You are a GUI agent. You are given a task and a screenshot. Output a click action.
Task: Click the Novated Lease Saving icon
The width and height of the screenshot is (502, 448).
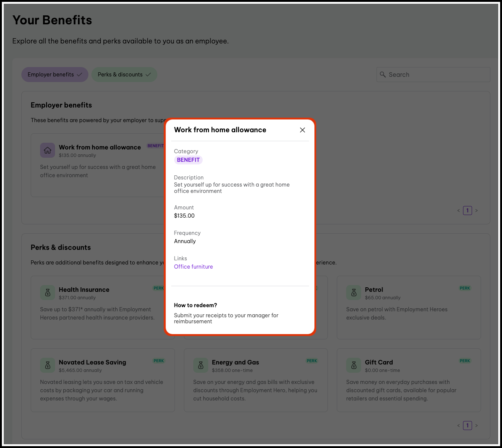pyautogui.click(x=48, y=366)
